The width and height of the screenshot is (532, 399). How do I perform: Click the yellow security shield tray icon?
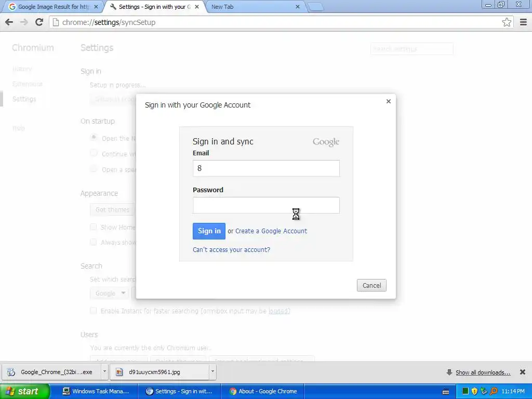click(x=474, y=391)
